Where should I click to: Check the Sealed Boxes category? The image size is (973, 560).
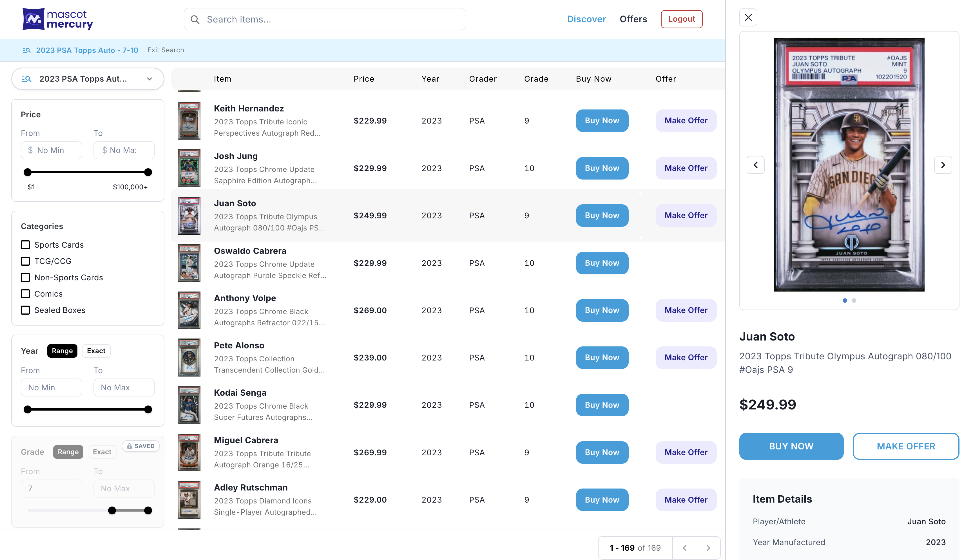(25, 310)
